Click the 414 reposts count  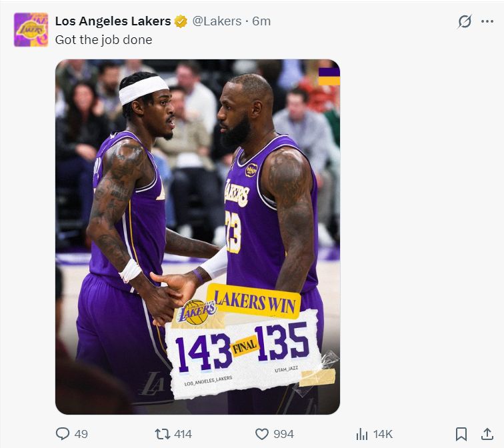[x=183, y=434]
